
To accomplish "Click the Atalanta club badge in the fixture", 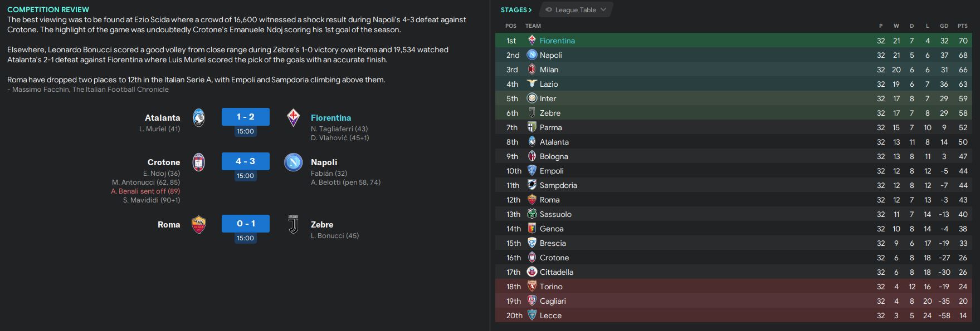I will click(199, 118).
